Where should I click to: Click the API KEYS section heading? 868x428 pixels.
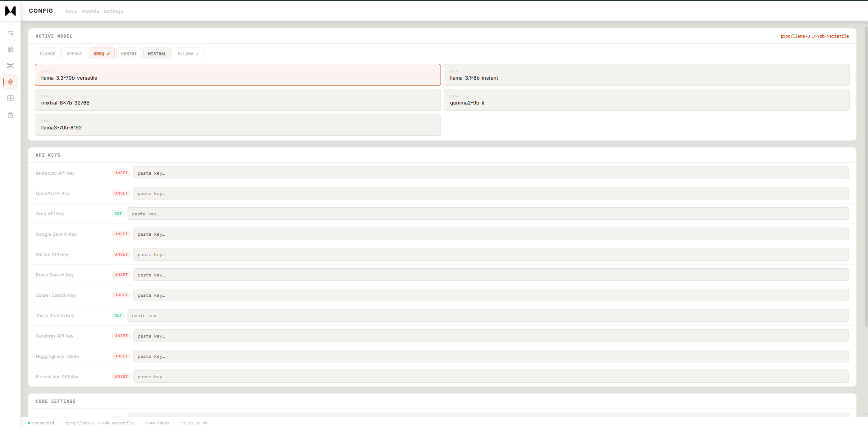pos(48,155)
